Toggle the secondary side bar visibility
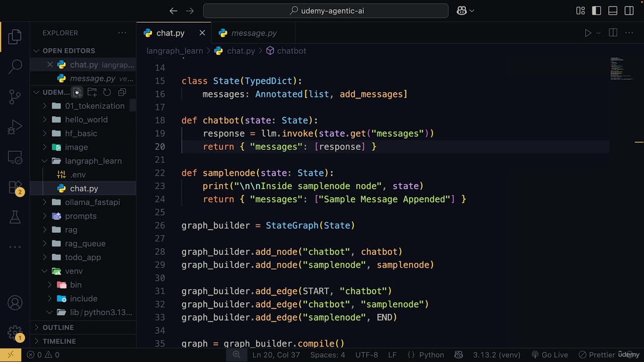The height and width of the screenshot is (362, 644). click(x=629, y=11)
